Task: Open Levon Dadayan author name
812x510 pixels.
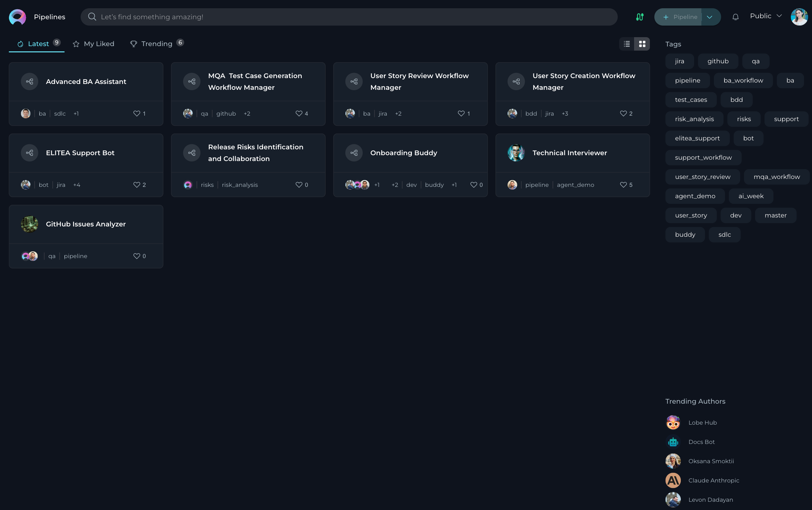Action: tap(710, 500)
